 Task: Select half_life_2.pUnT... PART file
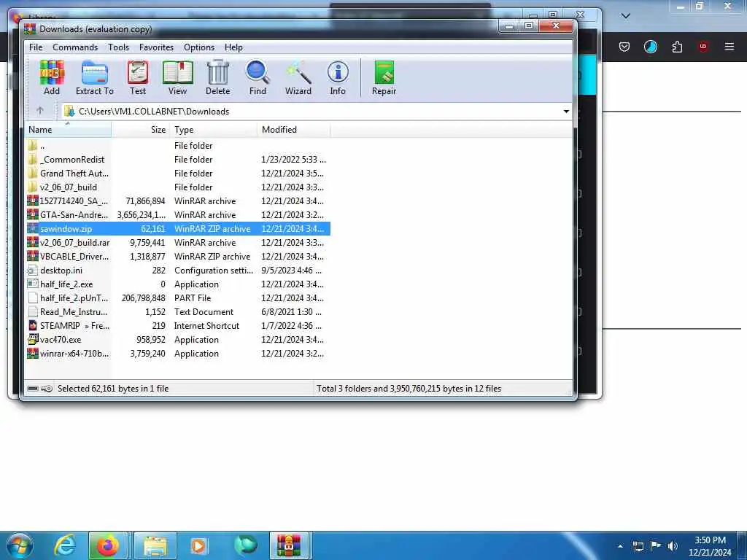coord(178,297)
